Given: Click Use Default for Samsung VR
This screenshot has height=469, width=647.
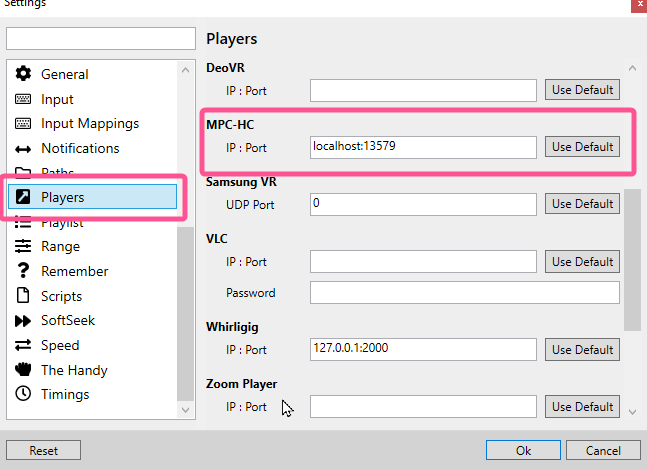Looking at the screenshot, I should [x=582, y=204].
